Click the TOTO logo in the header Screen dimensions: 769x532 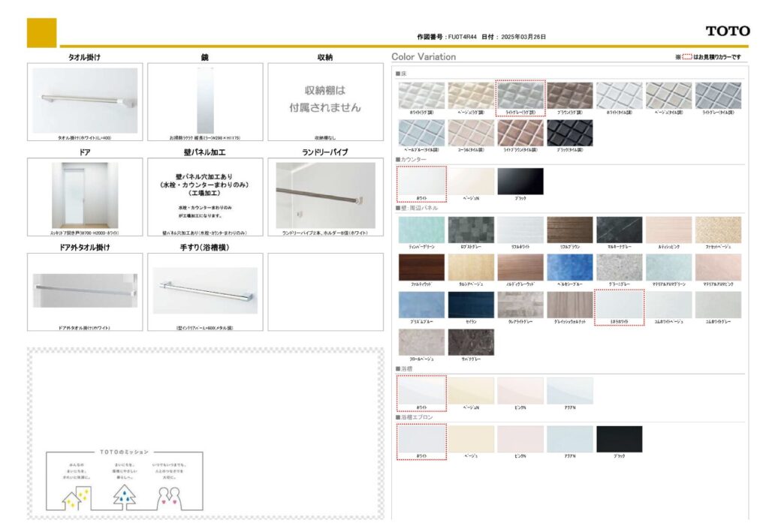point(727,31)
